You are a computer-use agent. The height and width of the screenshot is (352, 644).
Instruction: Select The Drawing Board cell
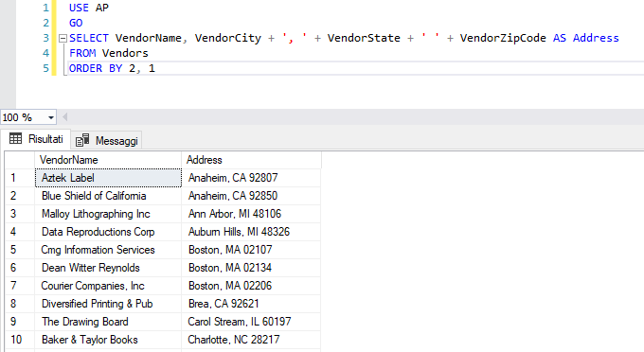pos(108,322)
